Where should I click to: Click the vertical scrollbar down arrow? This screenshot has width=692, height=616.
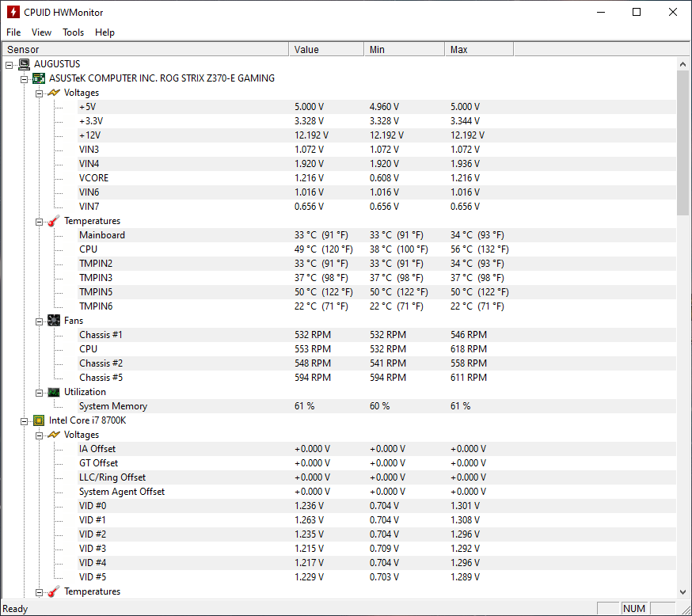682,592
